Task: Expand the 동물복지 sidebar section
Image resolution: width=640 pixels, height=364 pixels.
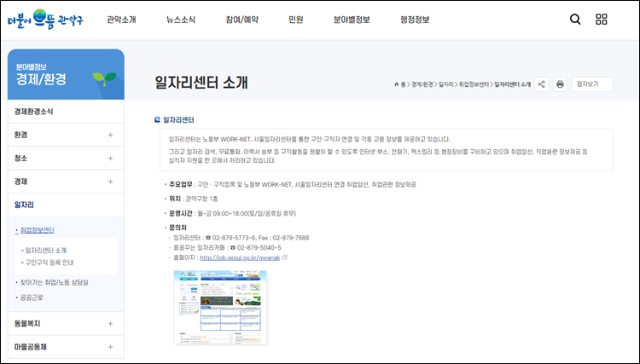Action: pos(66,324)
